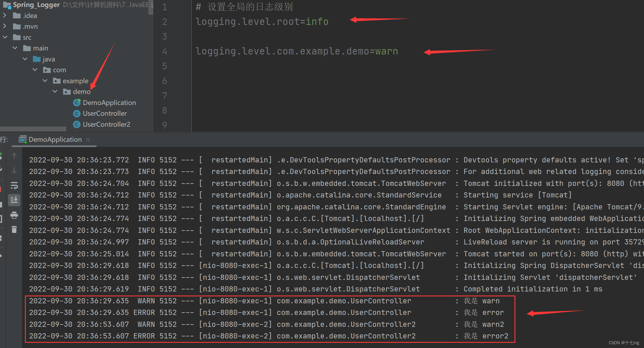This screenshot has height=348, width=644.
Task: Click the UserController2 class icon
Action: (x=77, y=124)
